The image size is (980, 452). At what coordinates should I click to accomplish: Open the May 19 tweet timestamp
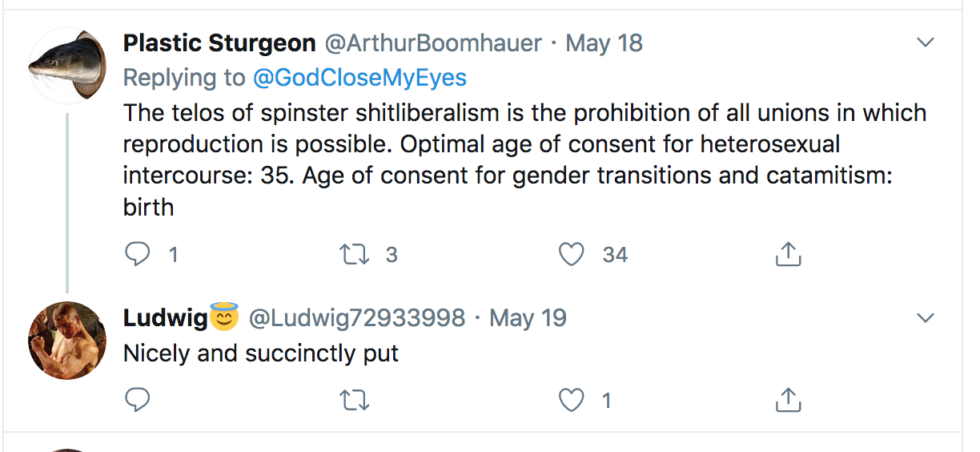[528, 318]
